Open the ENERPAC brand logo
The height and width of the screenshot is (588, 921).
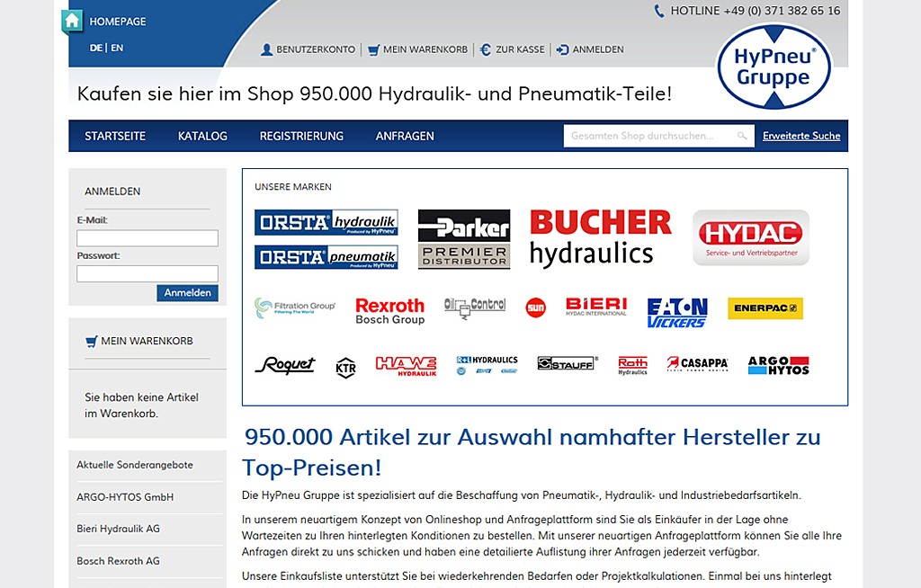point(765,308)
